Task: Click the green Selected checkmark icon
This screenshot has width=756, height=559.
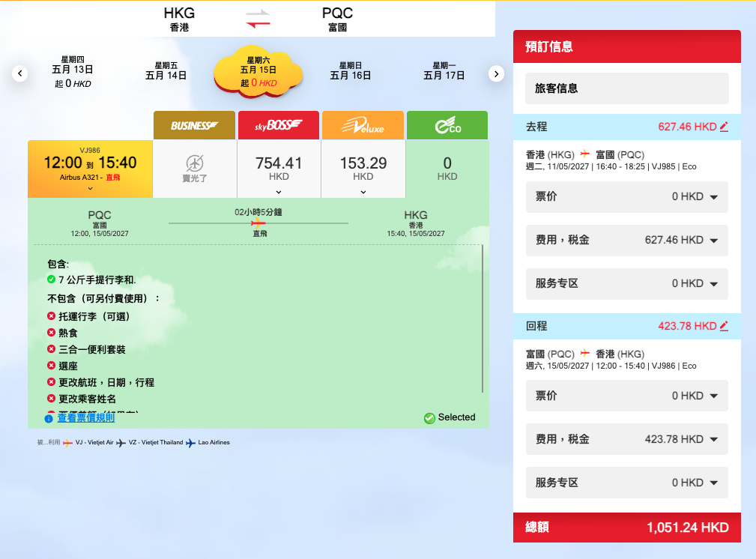Action: [429, 418]
